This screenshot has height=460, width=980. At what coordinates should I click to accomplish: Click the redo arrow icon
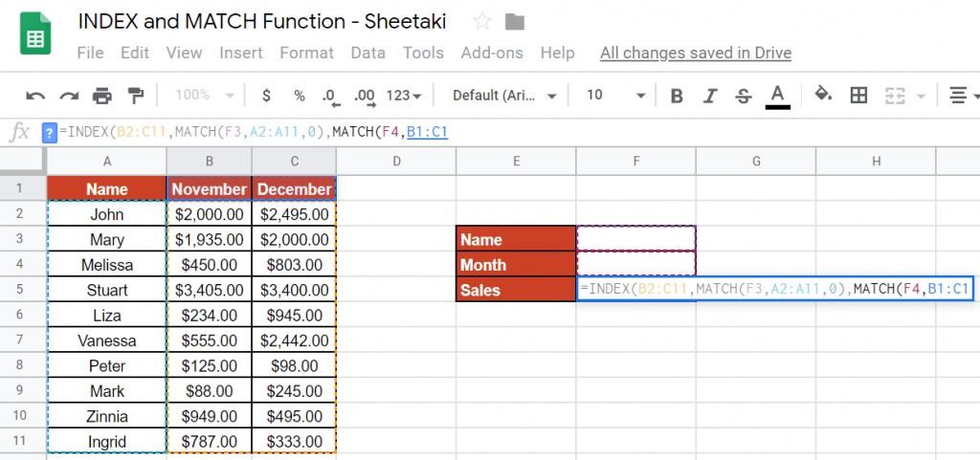(69, 96)
